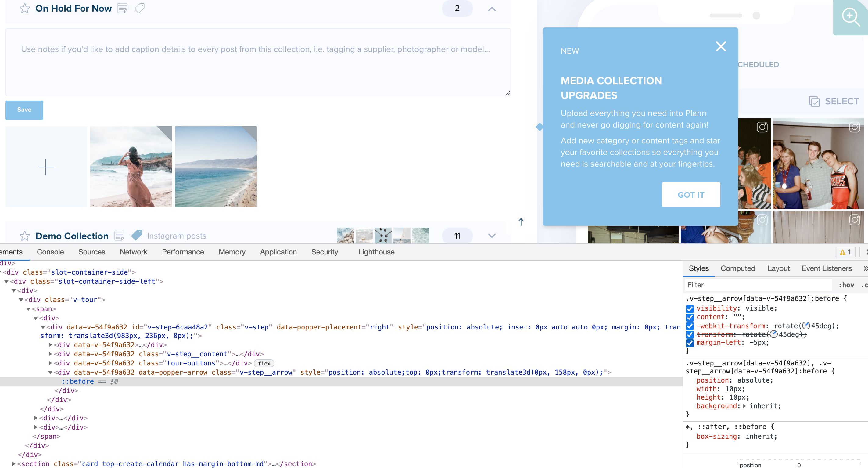Close the Media Collection Upgrades popup
868x468 pixels.
coord(720,47)
